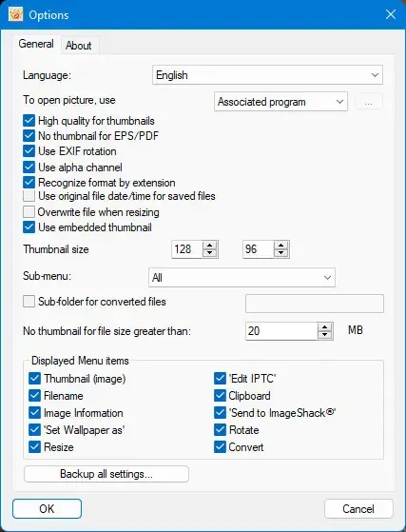Toggle Resize menu item checkbox

[x=34, y=447]
